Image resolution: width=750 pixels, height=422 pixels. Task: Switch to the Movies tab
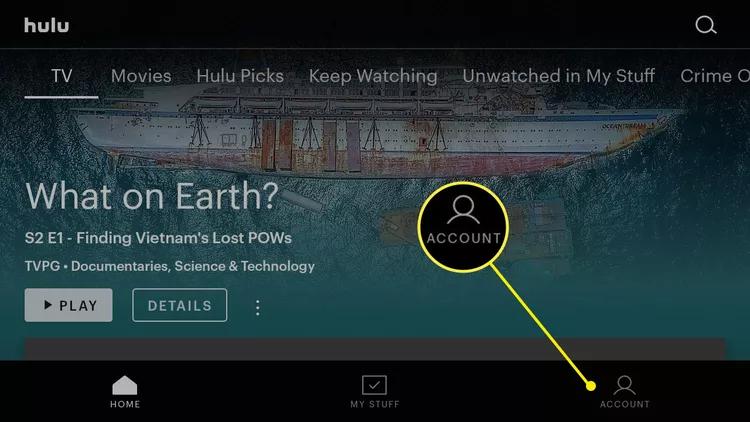(141, 76)
